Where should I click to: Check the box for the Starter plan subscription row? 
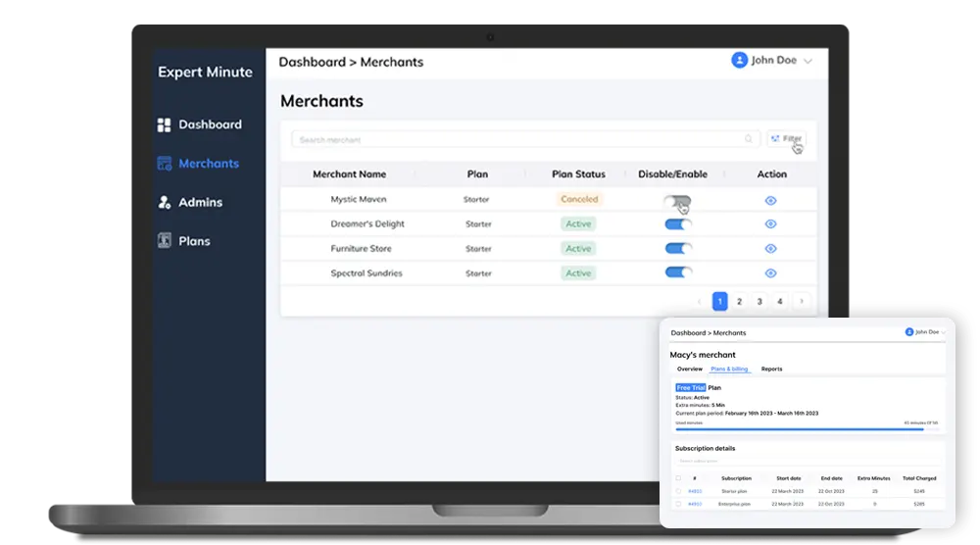click(x=678, y=491)
